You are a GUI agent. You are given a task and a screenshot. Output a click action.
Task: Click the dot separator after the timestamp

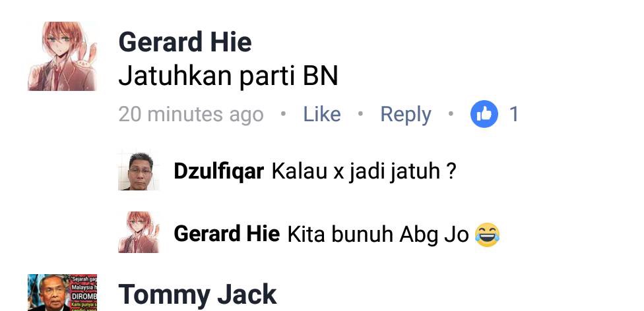click(x=283, y=113)
